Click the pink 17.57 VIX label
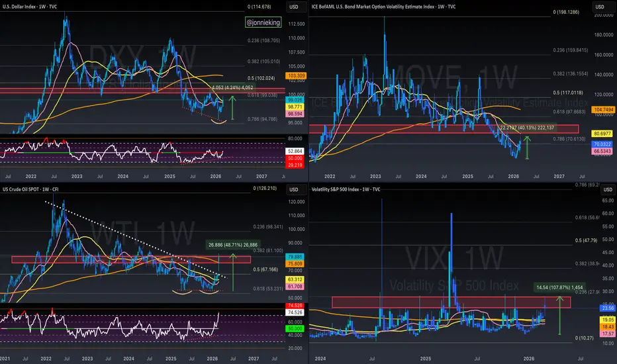 point(608,334)
